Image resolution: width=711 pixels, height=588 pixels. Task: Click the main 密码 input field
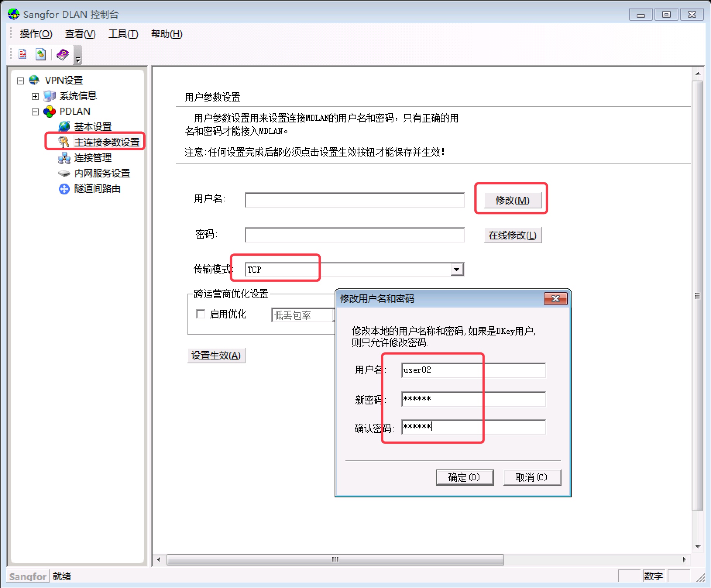[354, 235]
